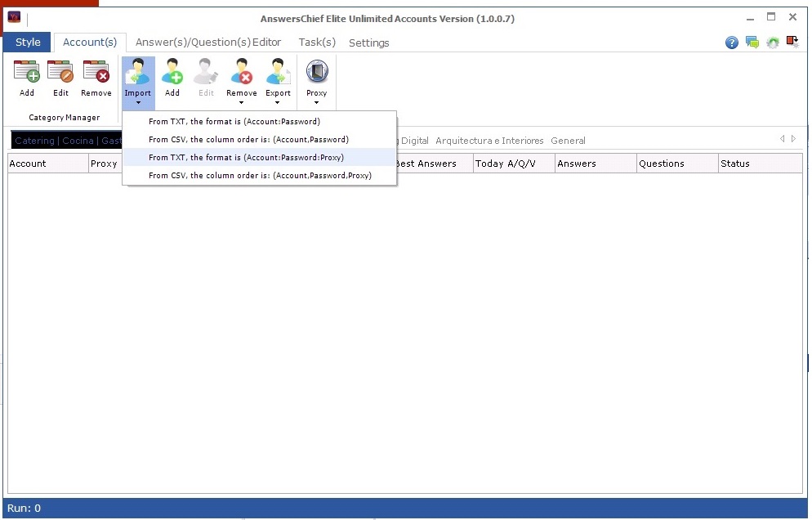Click the Style button in the ribbon
812x520 pixels.
pyautogui.click(x=28, y=43)
